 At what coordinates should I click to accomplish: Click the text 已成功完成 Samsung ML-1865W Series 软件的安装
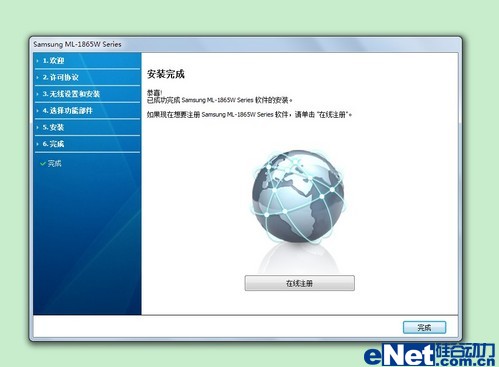coord(220,100)
